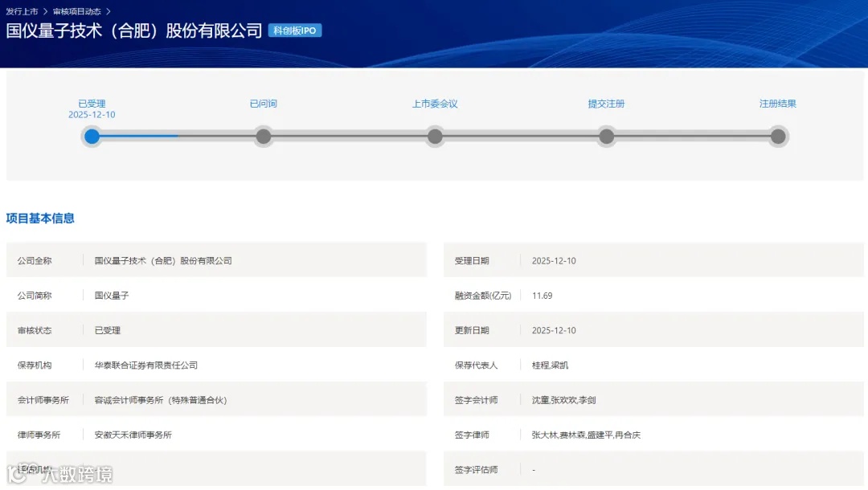This screenshot has height=490, width=868.
Task: Click the 上市委会议 stage label
Action: point(435,104)
